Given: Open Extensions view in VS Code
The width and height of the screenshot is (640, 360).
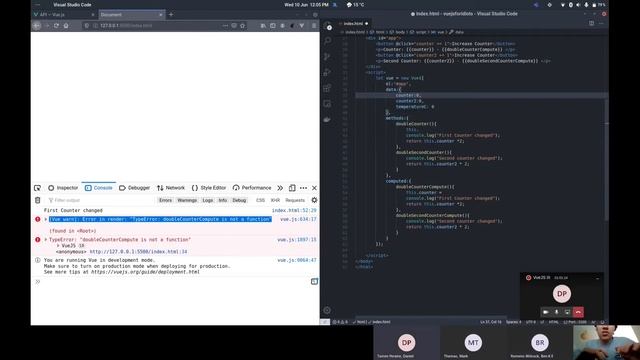Looking at the screenshot, I should point(327,88).
